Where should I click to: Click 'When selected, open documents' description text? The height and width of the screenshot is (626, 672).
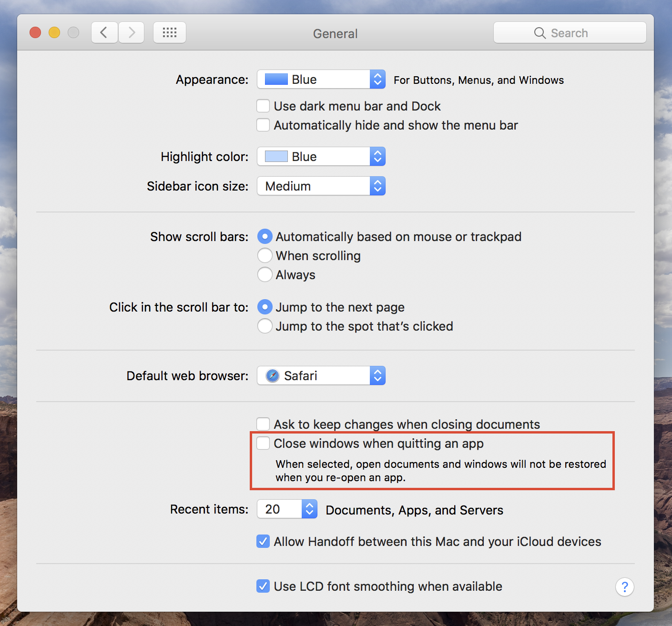pos(440,471)
